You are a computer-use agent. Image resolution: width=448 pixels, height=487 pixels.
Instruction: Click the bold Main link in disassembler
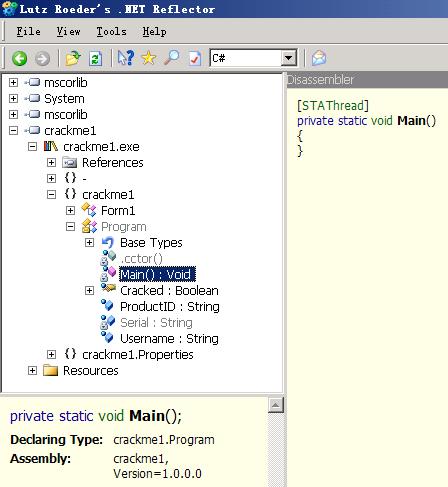click(411, 120)
